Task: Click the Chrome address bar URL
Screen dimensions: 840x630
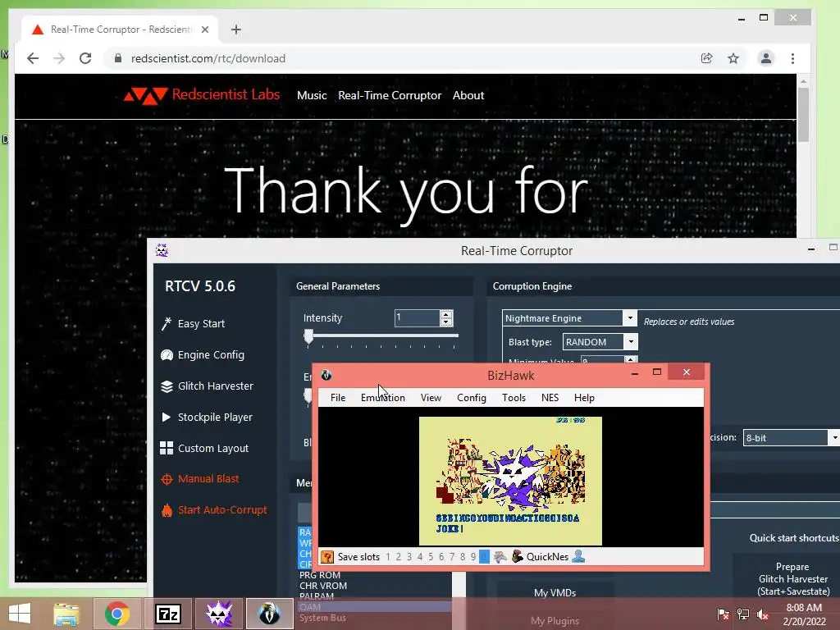Action: click(x=208, y=58)
